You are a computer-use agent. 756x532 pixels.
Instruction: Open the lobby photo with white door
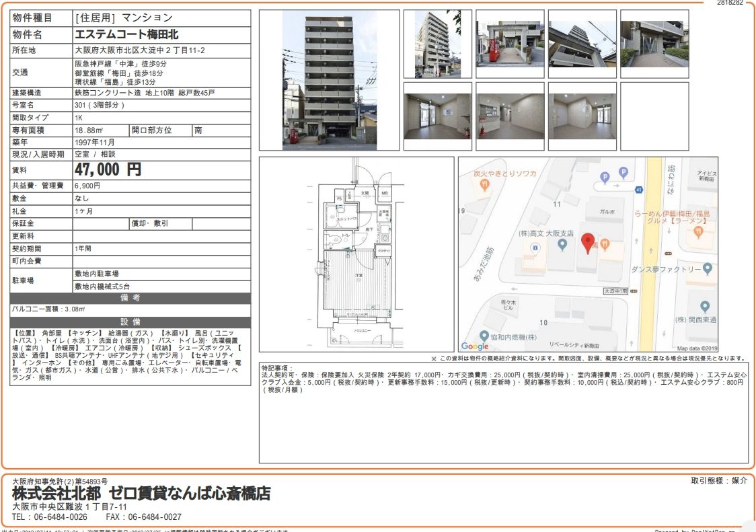coord(582,116)
